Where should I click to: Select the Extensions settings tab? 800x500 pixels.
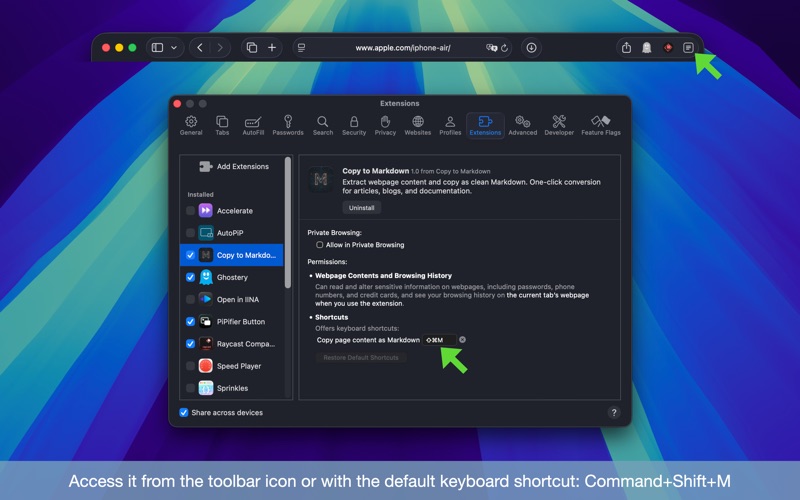(485, 125)
